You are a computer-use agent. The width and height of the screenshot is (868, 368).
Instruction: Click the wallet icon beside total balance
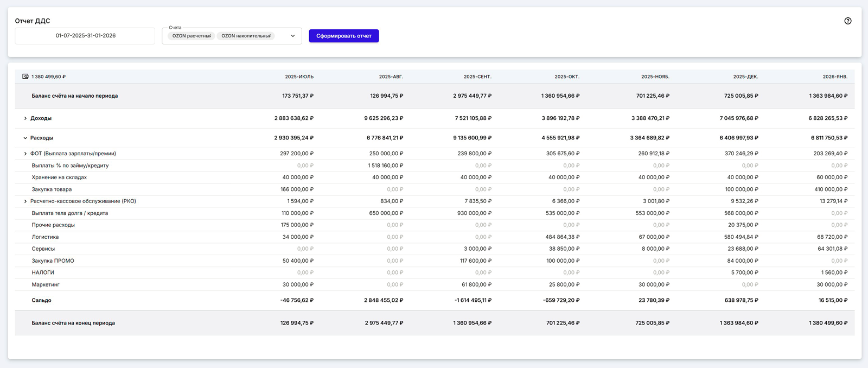click(25, 77)
